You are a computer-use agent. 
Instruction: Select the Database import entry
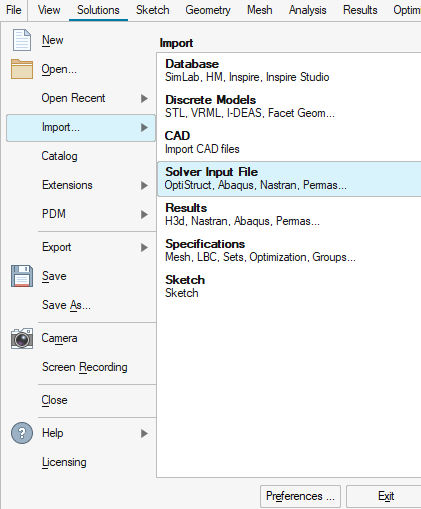289,70
